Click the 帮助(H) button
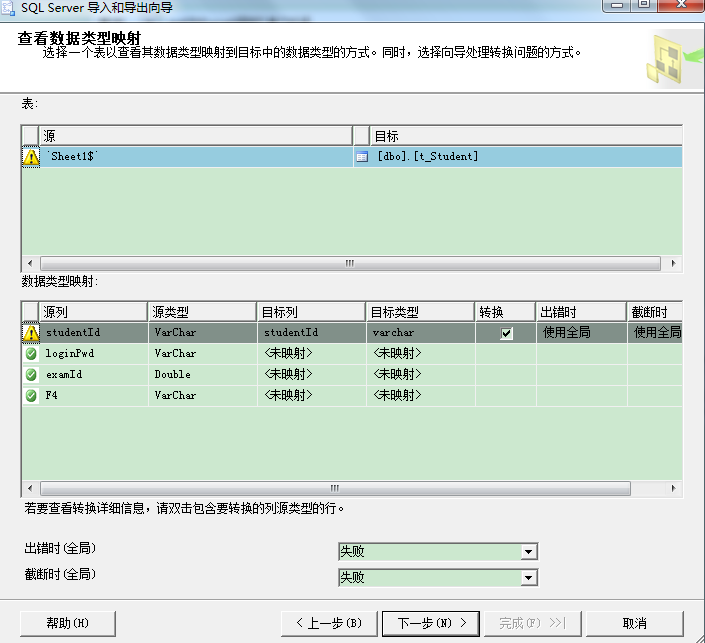 (68, 623)
